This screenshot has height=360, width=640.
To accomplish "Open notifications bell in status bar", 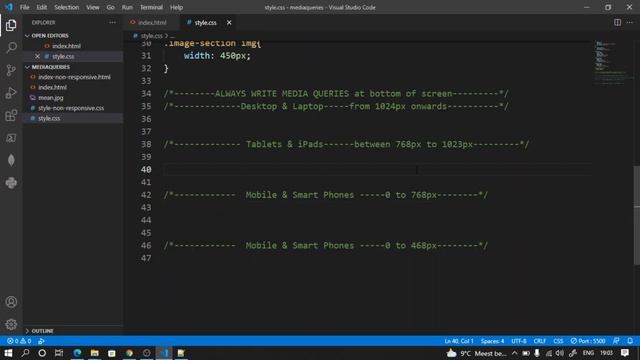I will click(630, 341).
